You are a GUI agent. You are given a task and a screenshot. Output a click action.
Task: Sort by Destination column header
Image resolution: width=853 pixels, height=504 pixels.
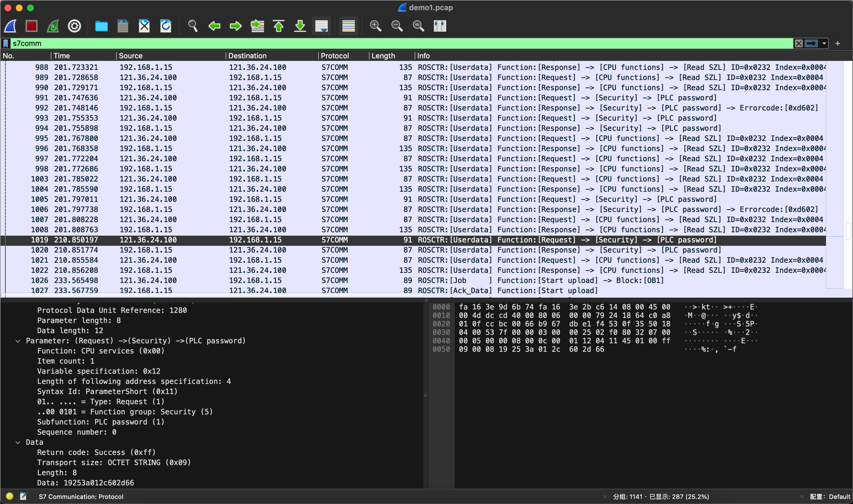point(272,56)
